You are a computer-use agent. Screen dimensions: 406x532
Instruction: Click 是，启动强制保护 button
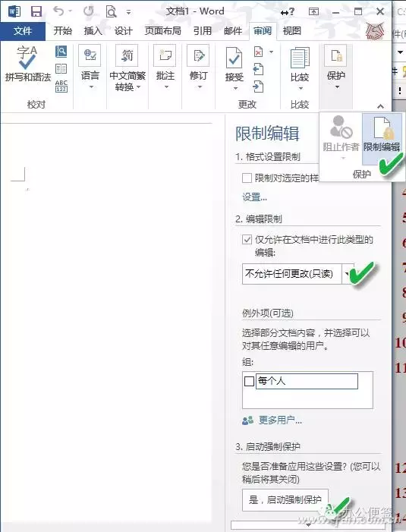[285, 500]
